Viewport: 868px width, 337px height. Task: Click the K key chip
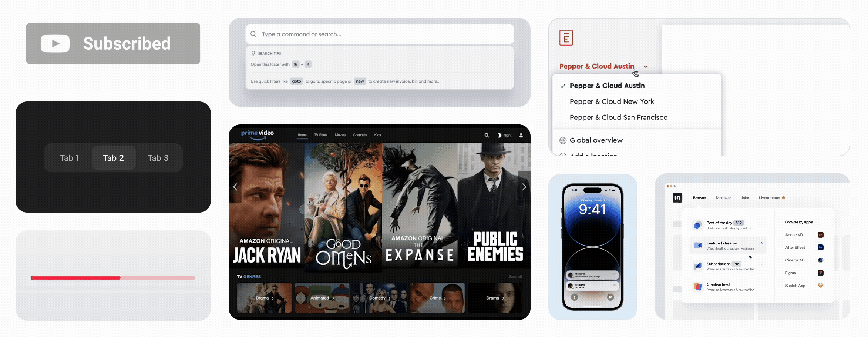pos(308,64)
